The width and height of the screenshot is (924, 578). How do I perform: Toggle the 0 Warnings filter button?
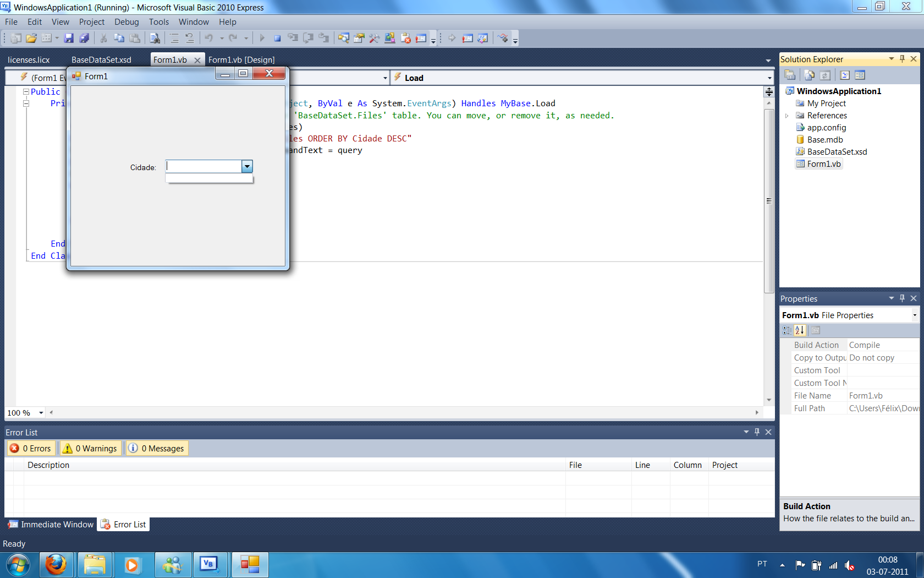pyautogui.click(x=90, y=448)
